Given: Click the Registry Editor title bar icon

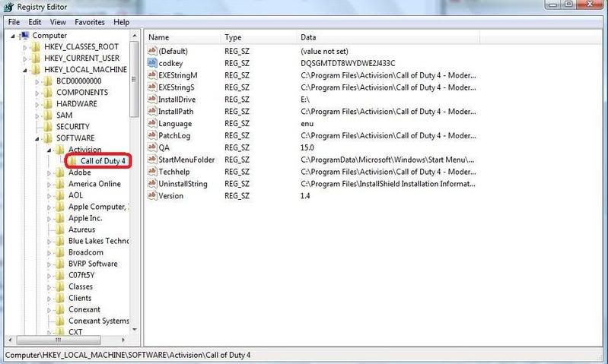Looking at the screenshot, I should click(8, 7).
